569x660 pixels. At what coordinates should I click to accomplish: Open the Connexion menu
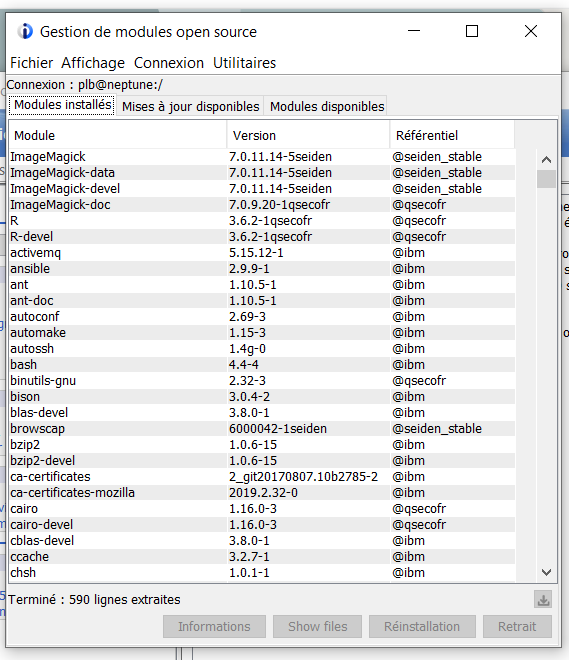point(169,63)
